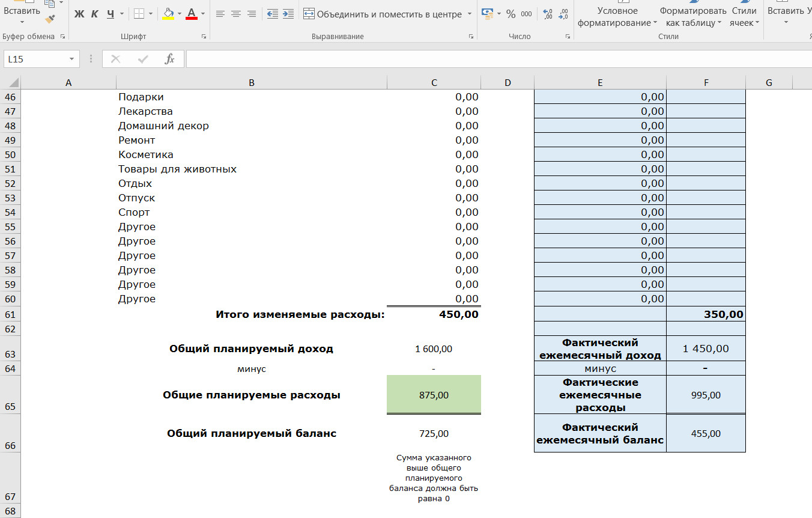This screenshot has height=518, width=812.
Task: Apply underline formatting (Ч)
Action: click(x=111, y=14)
